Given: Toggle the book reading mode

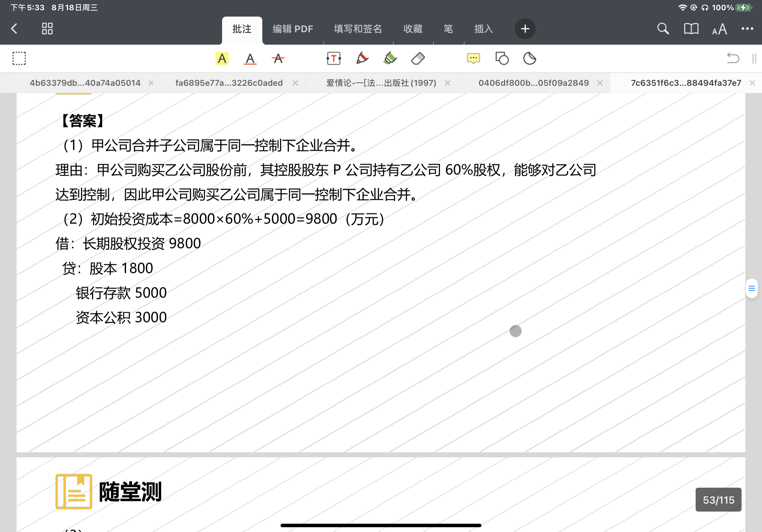Looking at the screenshot, I should click(691, 29).
